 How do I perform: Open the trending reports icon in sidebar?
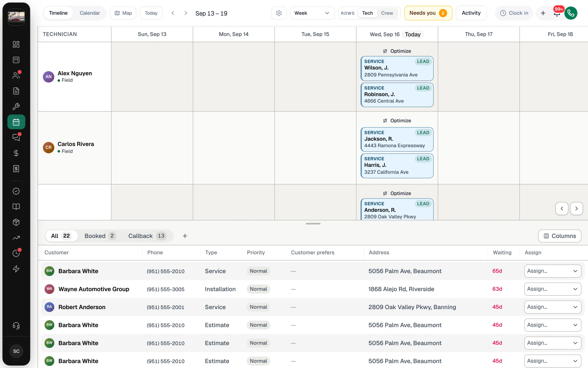coord(16,238)
